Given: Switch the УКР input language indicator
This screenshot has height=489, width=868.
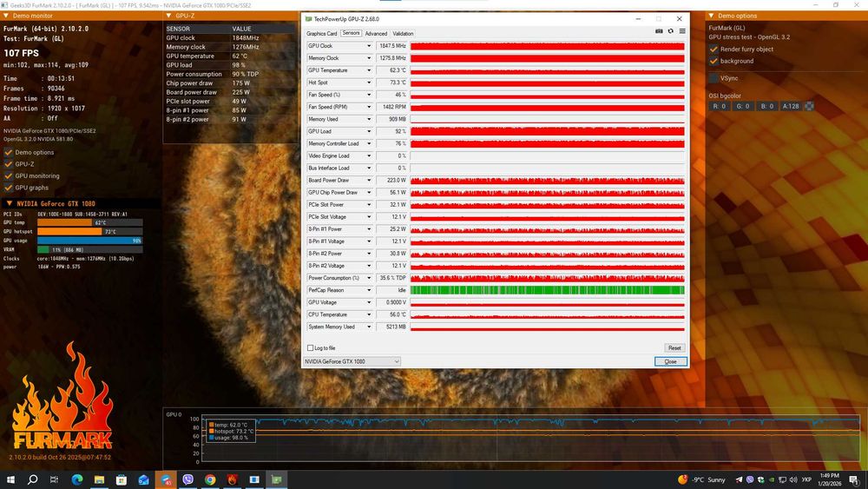Looking at the screenshot, I should (806, 479).
